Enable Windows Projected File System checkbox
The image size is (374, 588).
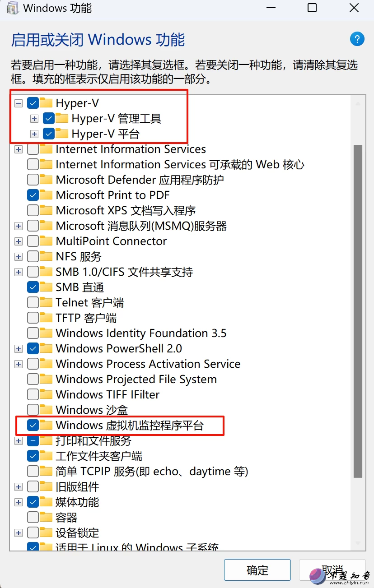(33, 379)
